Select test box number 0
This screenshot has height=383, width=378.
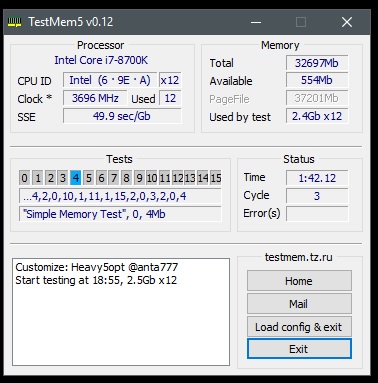[24, 178]
